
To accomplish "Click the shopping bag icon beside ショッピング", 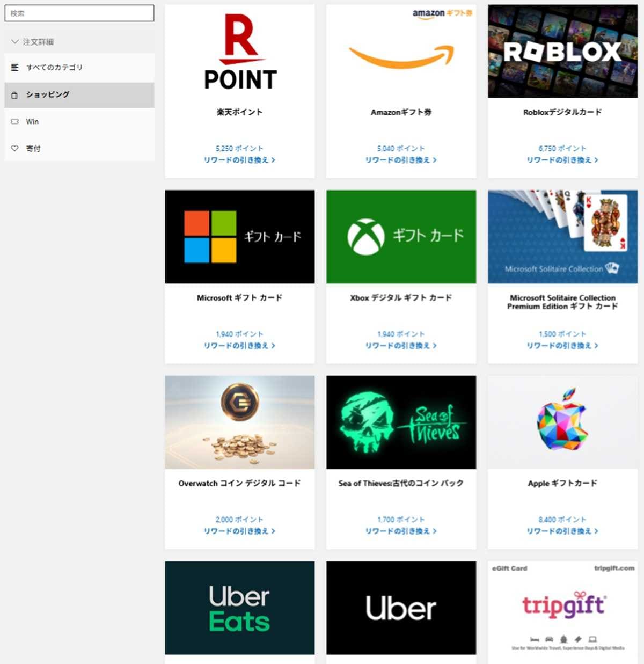I will tap(14, 94).
